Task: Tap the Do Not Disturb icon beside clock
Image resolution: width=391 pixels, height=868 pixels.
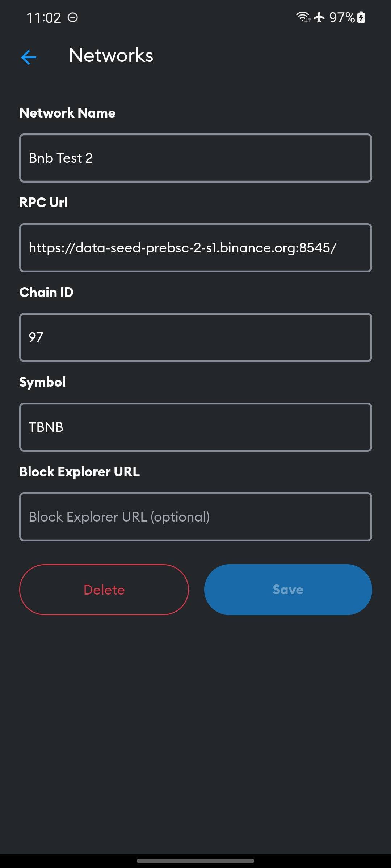Action: [x=73, y=17]
